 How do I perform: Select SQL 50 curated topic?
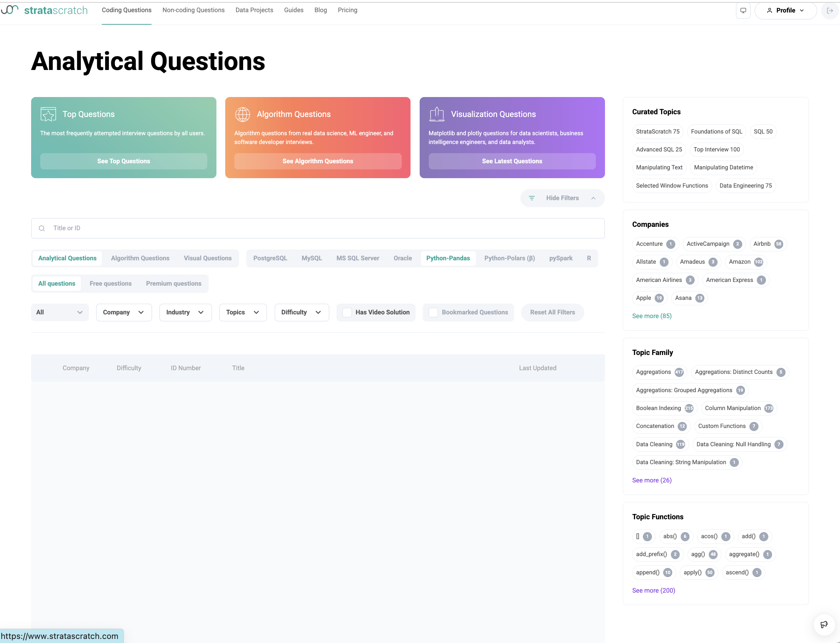763,131
